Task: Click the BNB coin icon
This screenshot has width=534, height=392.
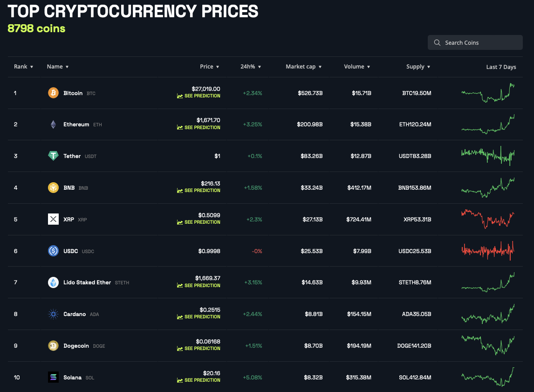Action: 53,187
